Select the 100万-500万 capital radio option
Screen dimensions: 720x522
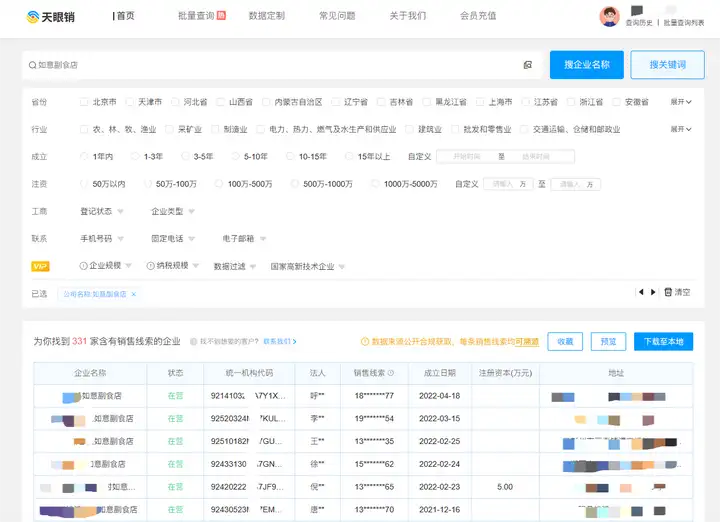point(219,184)
